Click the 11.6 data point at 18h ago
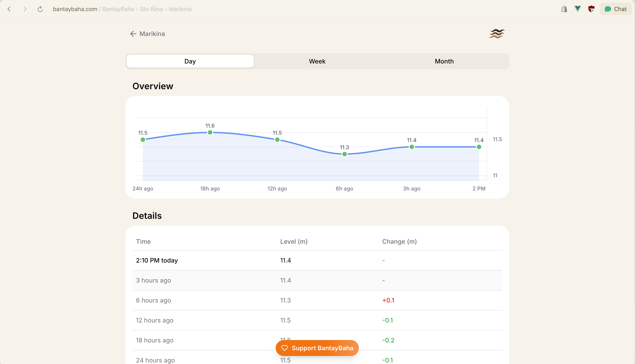635x364 pixels. (x=210, y=133)
